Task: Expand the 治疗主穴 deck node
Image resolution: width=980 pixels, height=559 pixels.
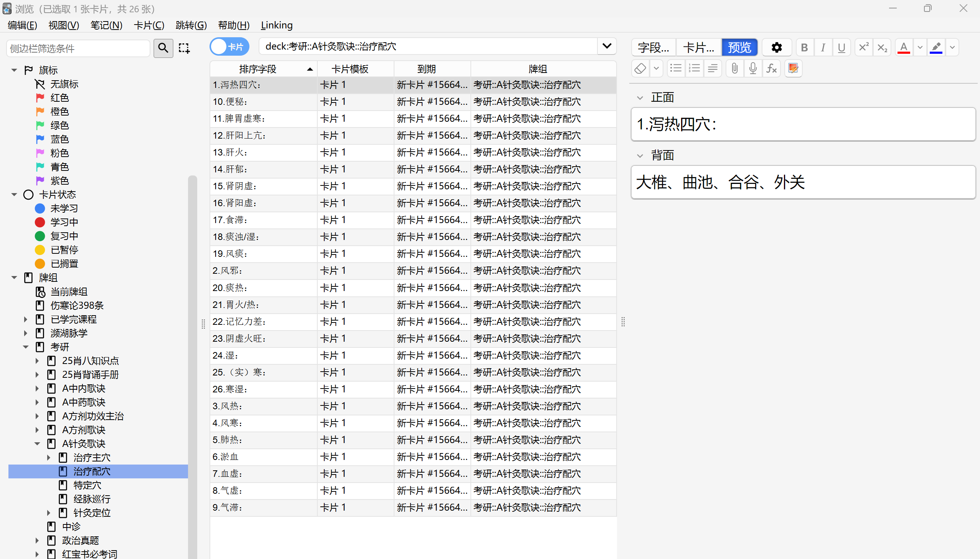Action: tap(49, 458)
